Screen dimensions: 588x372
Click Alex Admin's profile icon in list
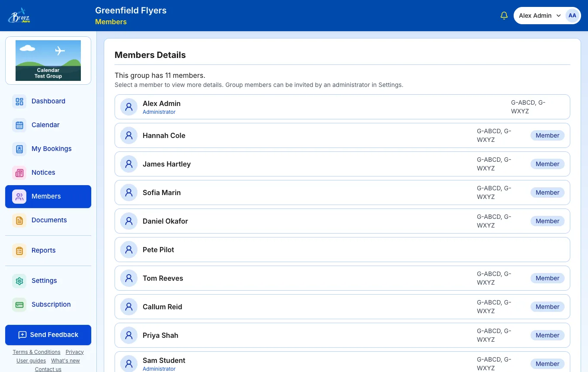coord(129,107)
